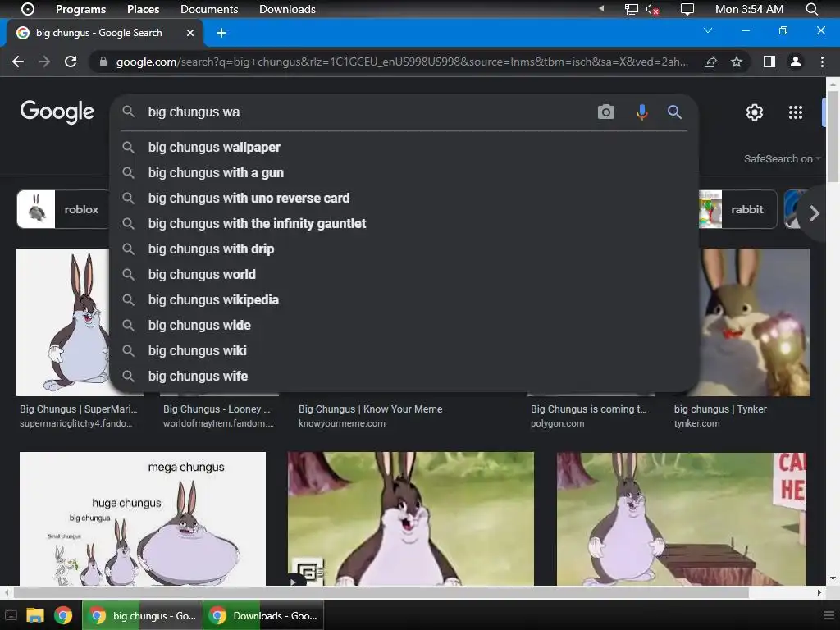Open the Google apps grid
This screenshot has height=630, width=840.
(796, 112)
